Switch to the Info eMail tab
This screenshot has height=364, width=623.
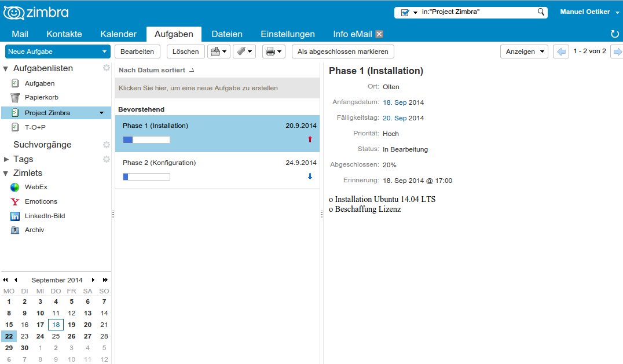353,34
